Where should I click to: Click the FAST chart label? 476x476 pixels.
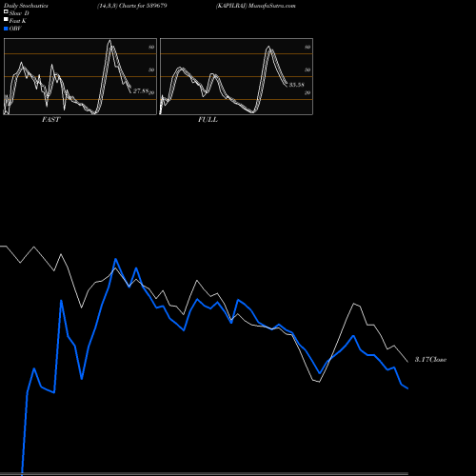[x=50, y=120]
